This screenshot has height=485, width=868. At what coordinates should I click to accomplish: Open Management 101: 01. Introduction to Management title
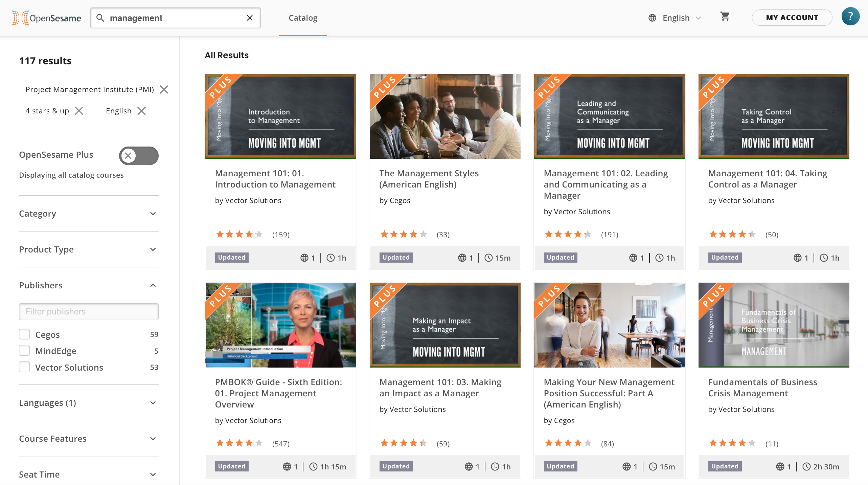point(275,179)
